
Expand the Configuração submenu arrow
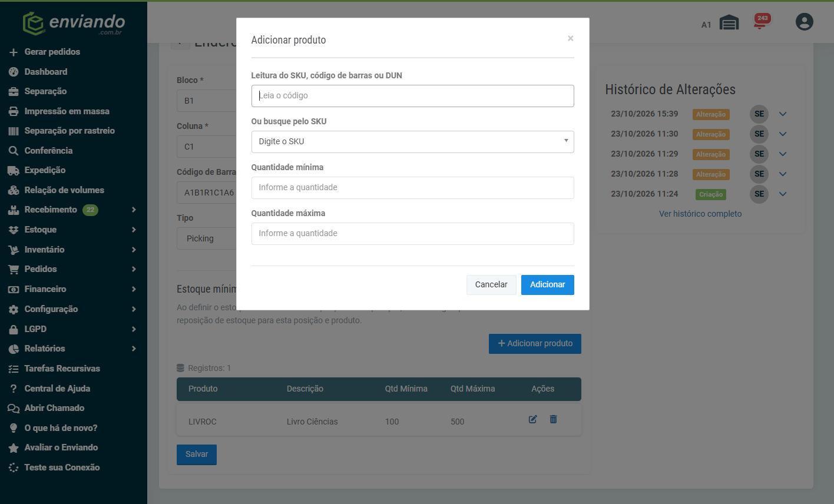[x=134, y=309]
